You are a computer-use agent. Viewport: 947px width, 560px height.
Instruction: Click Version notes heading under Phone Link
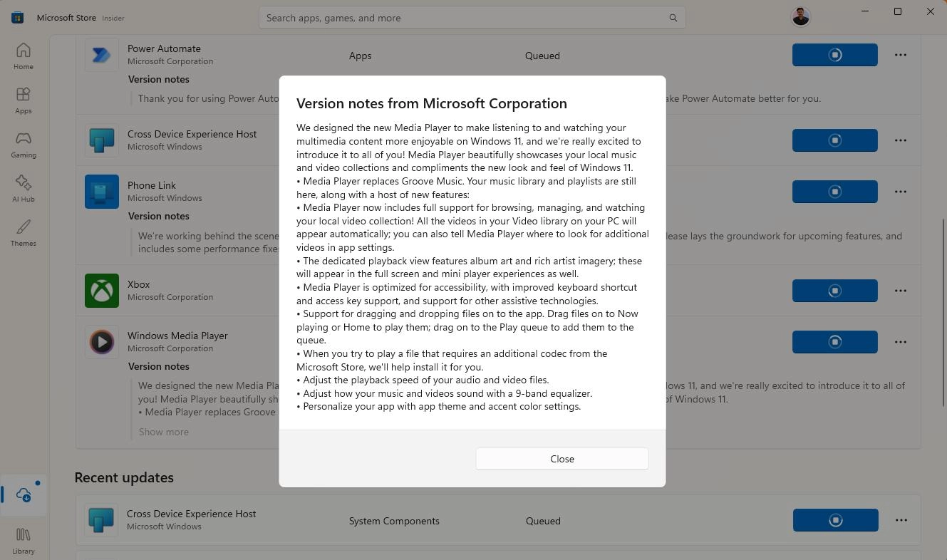[x=159, y=216]
